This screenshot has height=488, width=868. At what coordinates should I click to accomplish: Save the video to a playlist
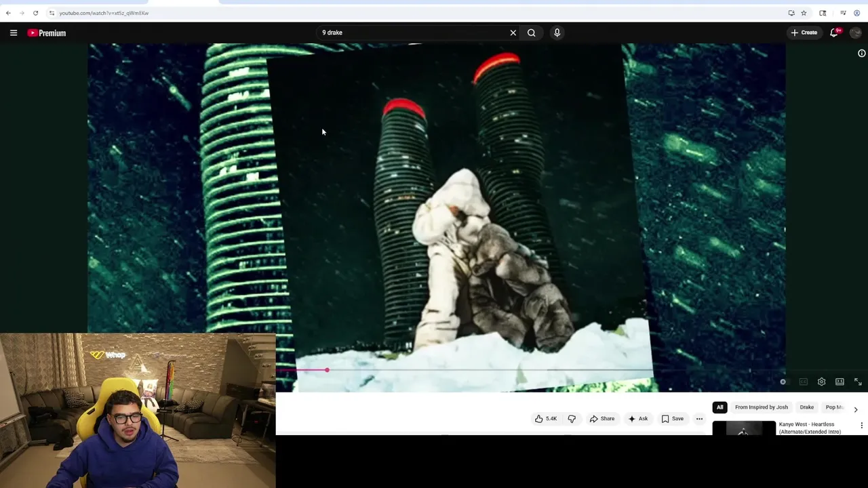(x=673, y=419)
